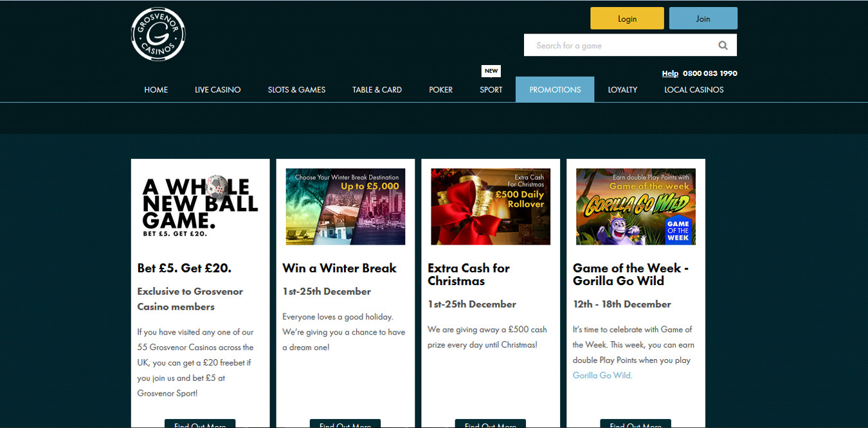868x428 pixels.
Task: Open the Gorilla Go Wild text link
Action: click(x=602, y=375)
